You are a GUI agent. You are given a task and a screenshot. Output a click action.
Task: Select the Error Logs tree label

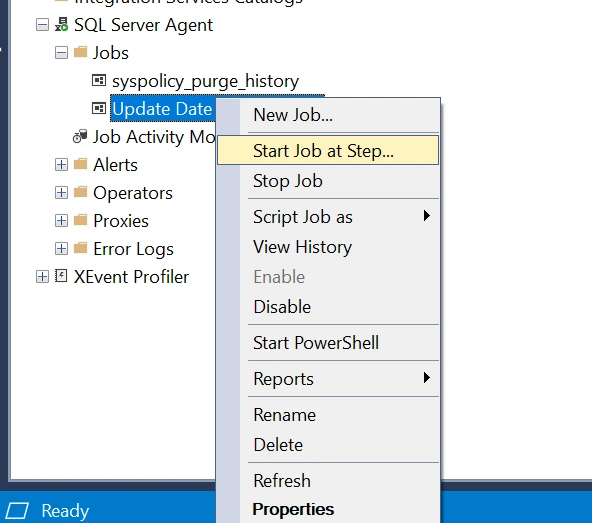pyautogui.click(x=133, y=249)
